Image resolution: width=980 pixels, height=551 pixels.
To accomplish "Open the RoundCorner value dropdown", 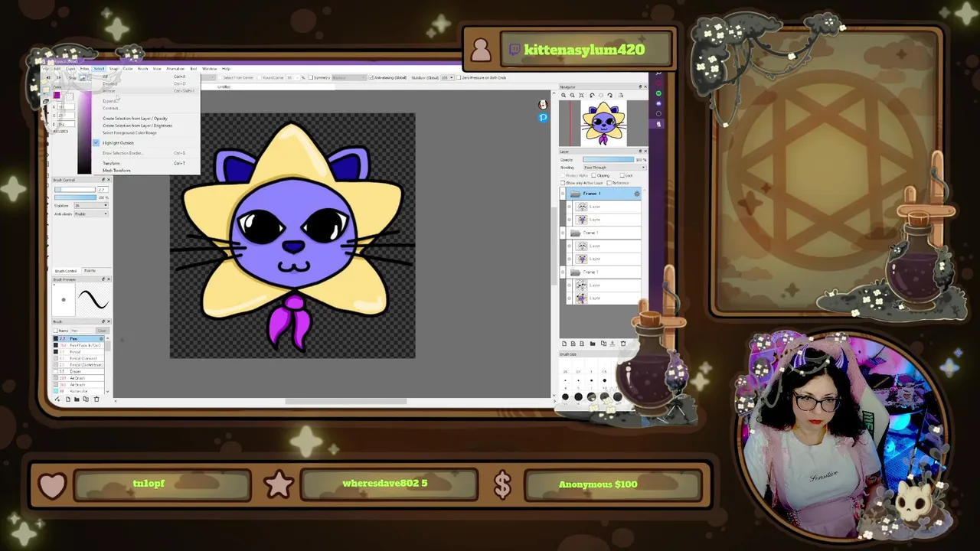I will (293, 77).
